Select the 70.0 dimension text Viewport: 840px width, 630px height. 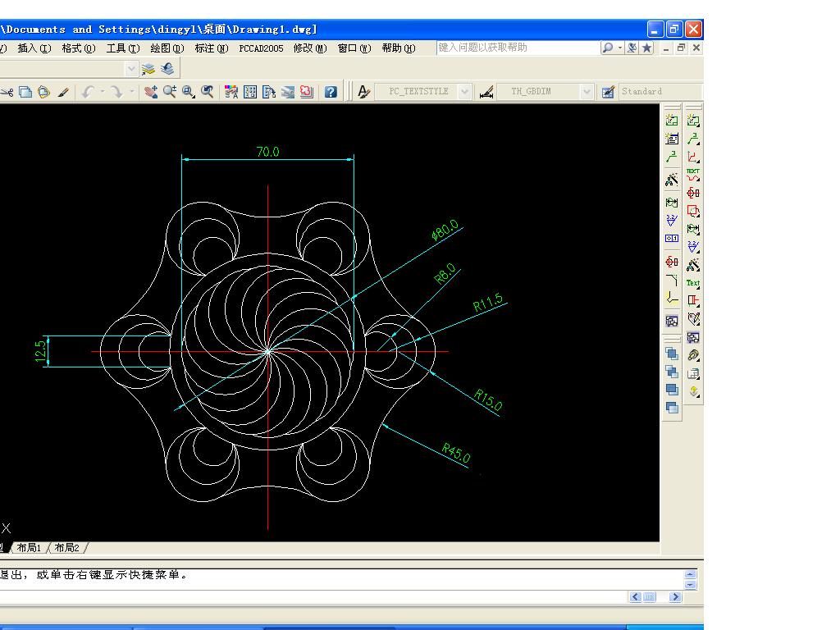pos(268,152)
